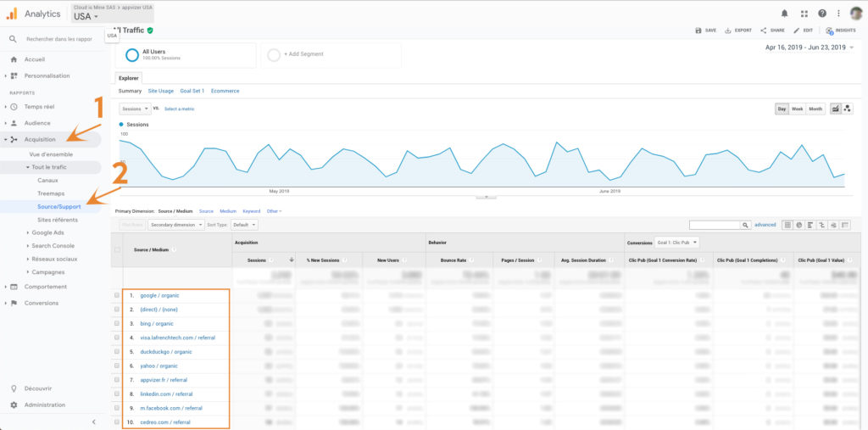Tick the checkbox for yahoo / organic
This screenshot has width=868, height=430.
pyautogui.click(x=117, y=366)
